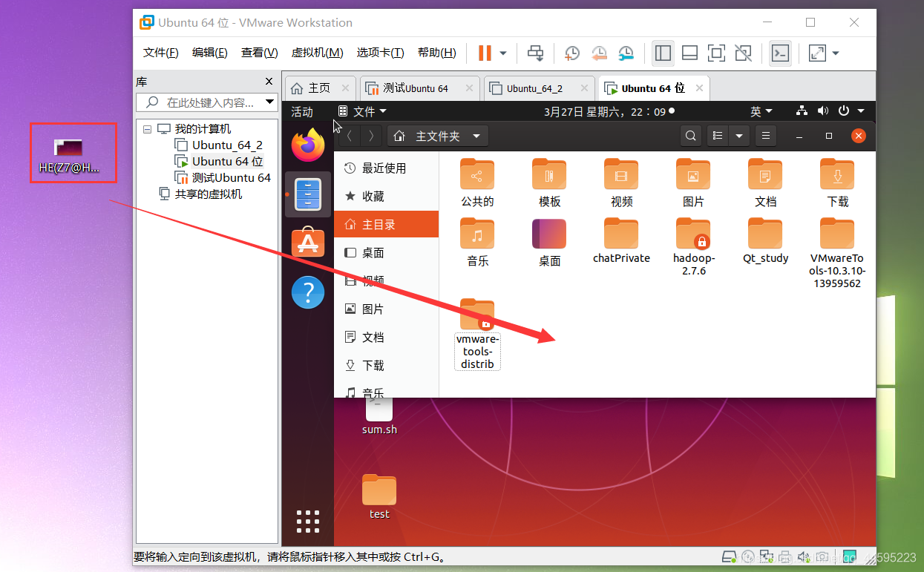This screenshot has height=572, width=924.
Task: Click the hadoop-2.7.6 folder
Action: pos(694,246)
